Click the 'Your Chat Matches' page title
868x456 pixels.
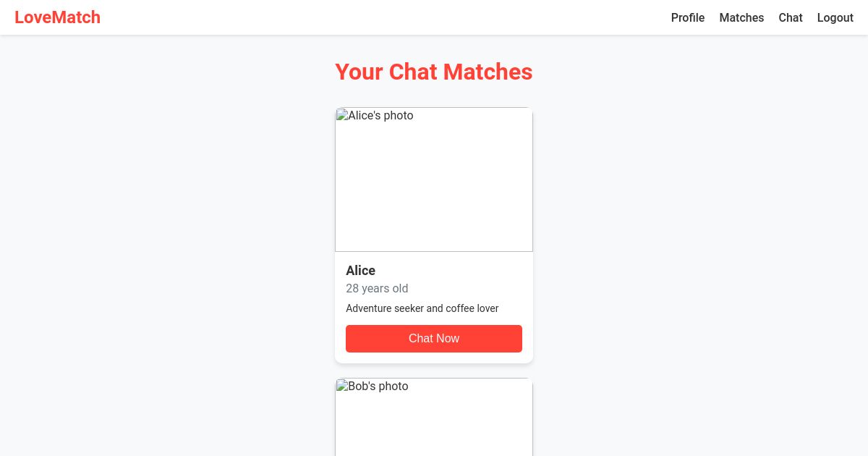434,72
